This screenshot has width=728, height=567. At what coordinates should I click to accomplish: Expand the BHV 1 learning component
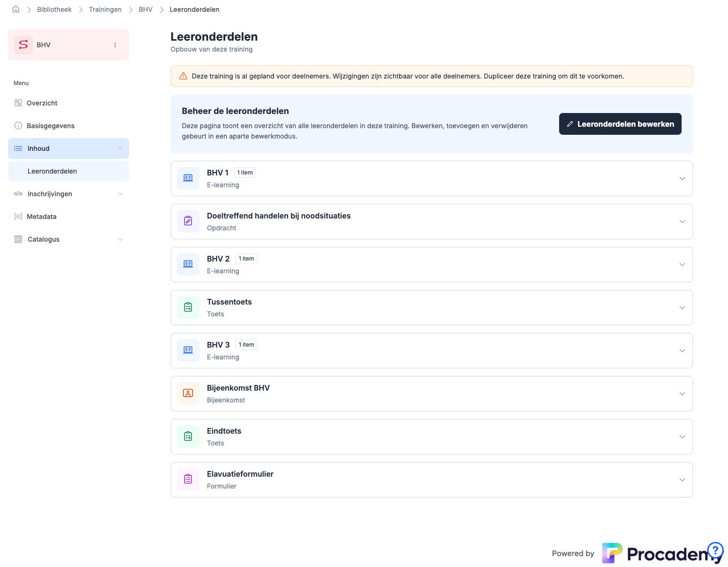click(x=682, y=179)
